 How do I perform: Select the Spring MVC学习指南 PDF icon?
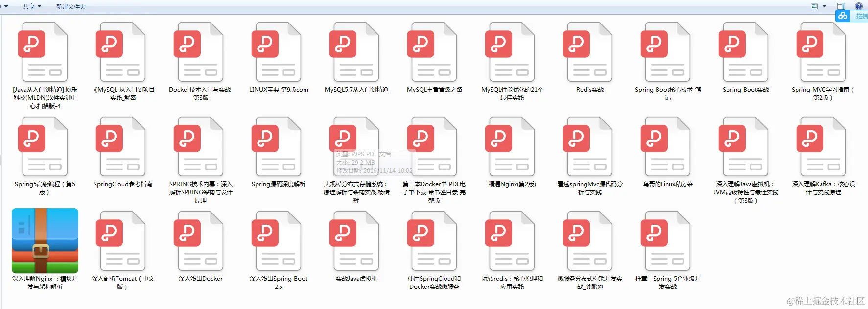point(821,52)
